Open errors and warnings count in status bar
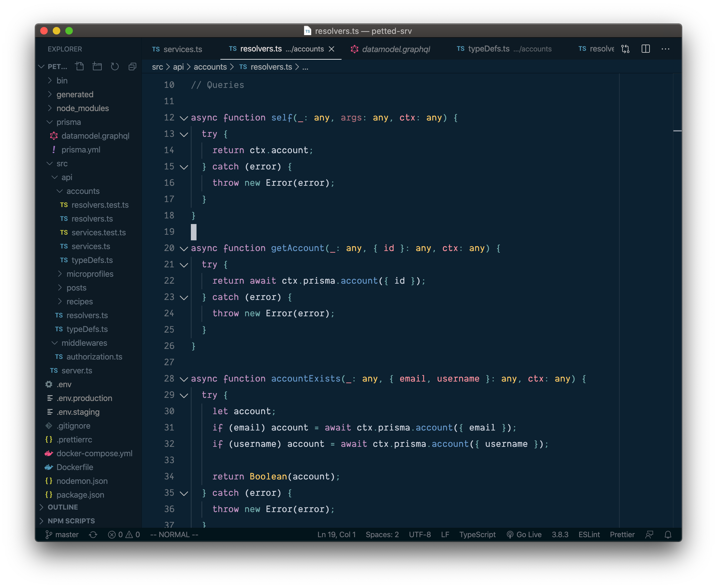The width and height of the screenshot is (717, 588). [x=124, y=534]
